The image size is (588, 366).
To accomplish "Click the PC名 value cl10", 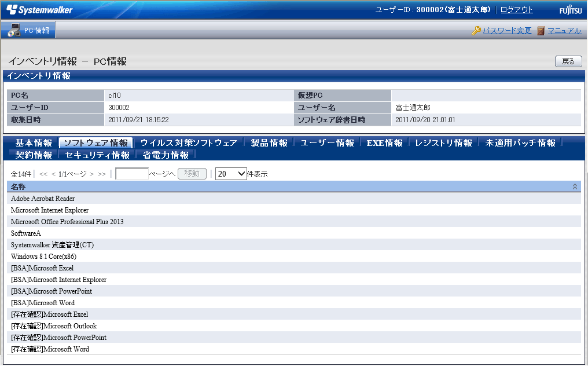I will click(x=115, y=96).
